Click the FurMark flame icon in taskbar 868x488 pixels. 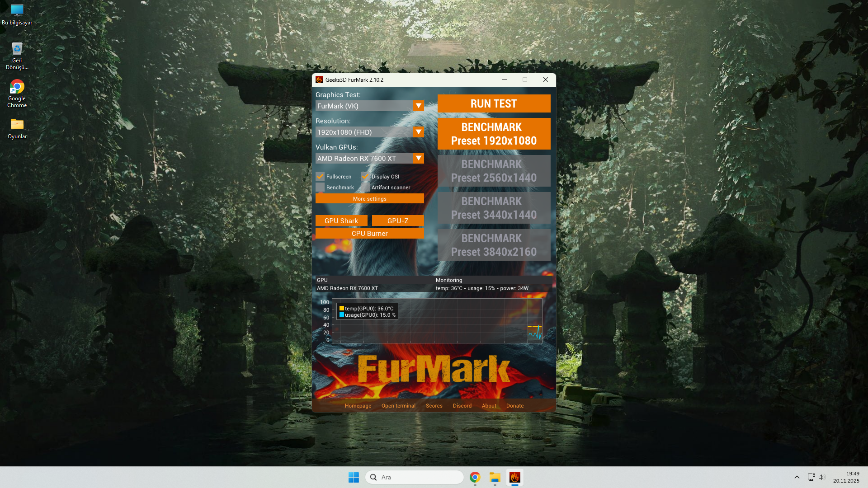pos(514,477)
